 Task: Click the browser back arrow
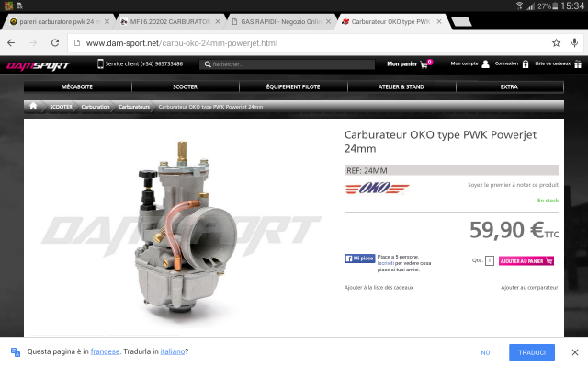click(x=11, y=43)
